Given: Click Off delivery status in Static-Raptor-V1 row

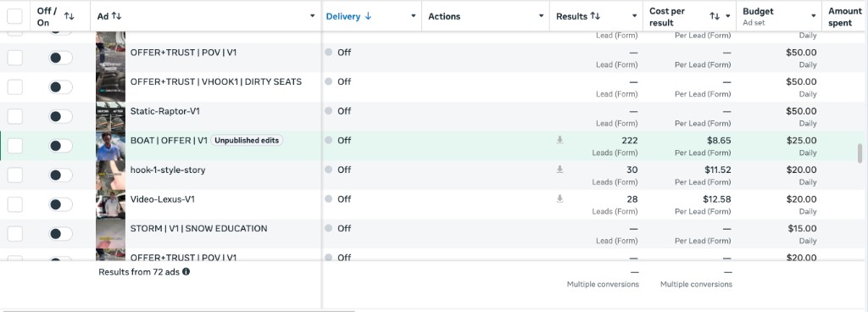Looking at the screenshot, I should 344,111.
